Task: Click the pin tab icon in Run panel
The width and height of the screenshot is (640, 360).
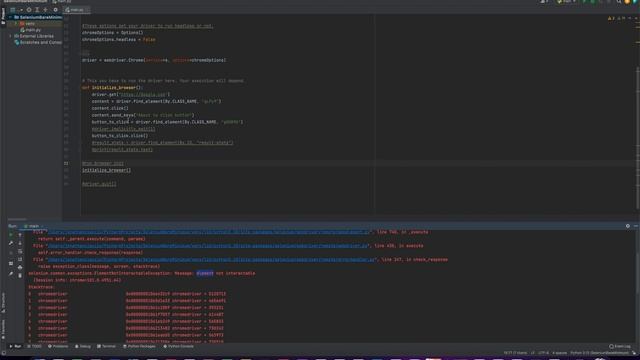Action: tap(11, 274)
